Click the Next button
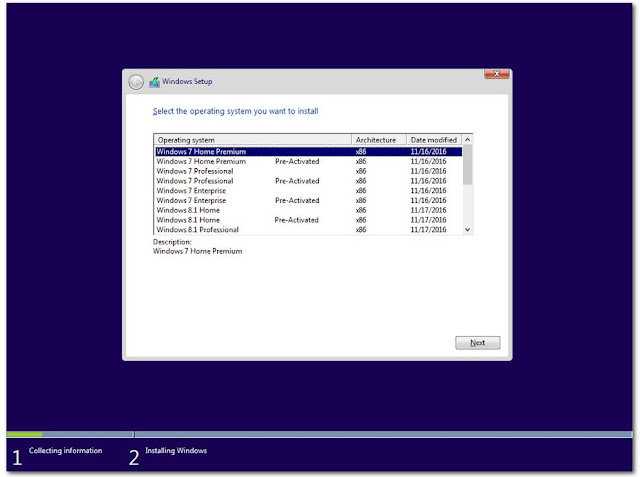Image resolution: width=640 pixels, height=477 pixels. pyautogui.click(x=478, y=343)
